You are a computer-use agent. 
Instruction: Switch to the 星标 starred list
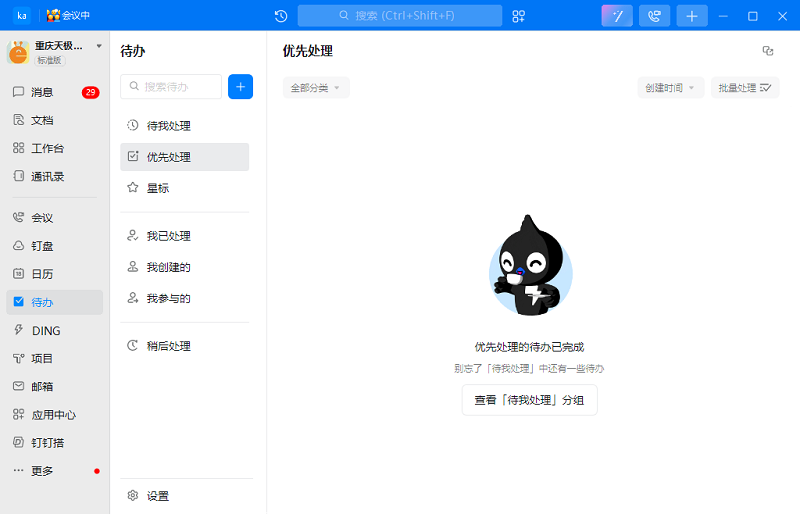point(185,188)
